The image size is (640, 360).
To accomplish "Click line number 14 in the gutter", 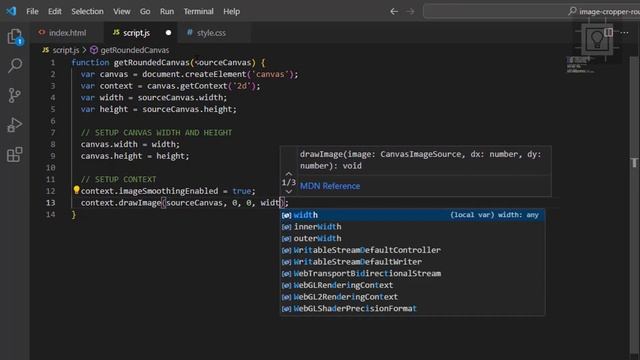I will (50, 214).
